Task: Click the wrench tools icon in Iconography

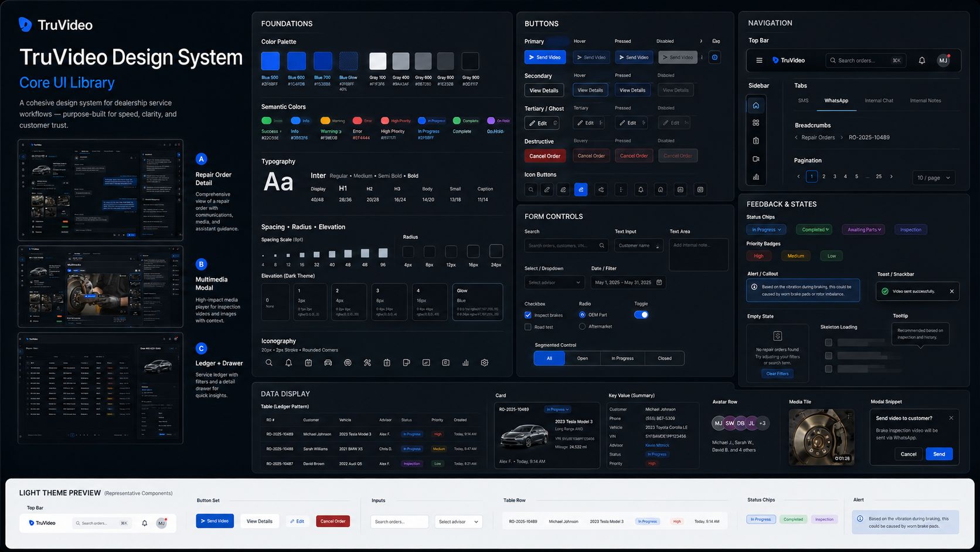Action: click(x=367, y=363)
